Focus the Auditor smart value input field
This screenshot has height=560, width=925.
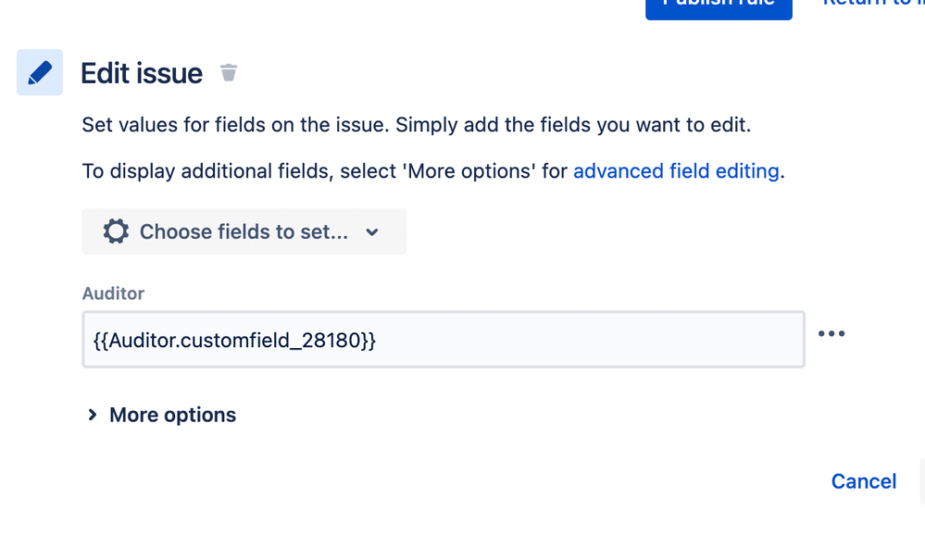pyautogui.click(x=444, y=340)
